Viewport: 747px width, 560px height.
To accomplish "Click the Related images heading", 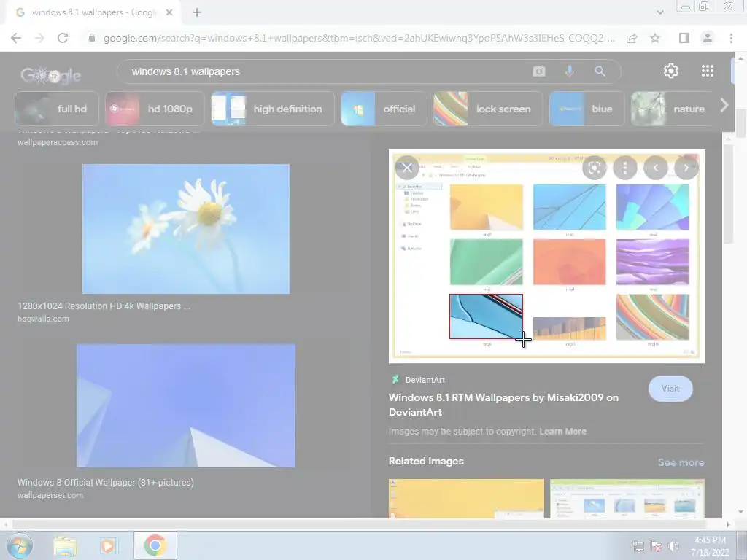I will click(426, 461).
